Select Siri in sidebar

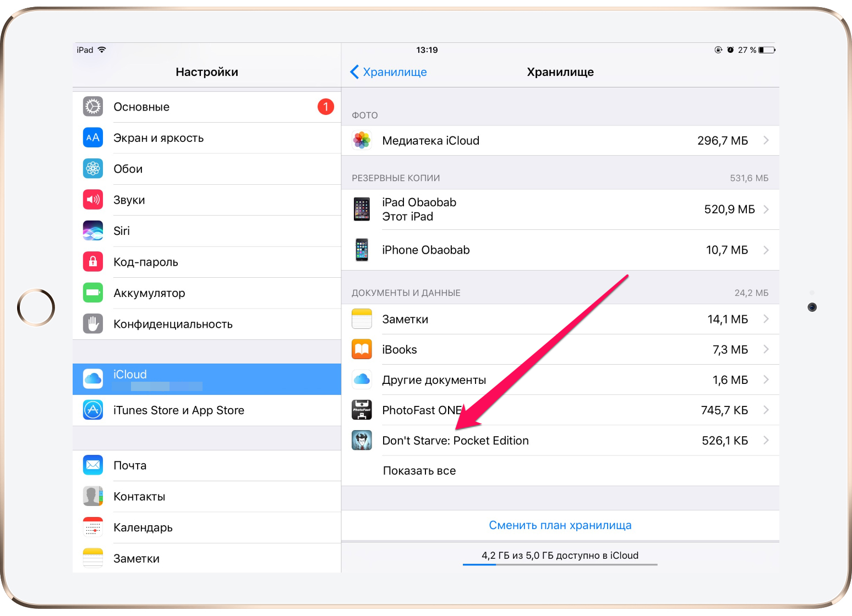pos(207,231)
